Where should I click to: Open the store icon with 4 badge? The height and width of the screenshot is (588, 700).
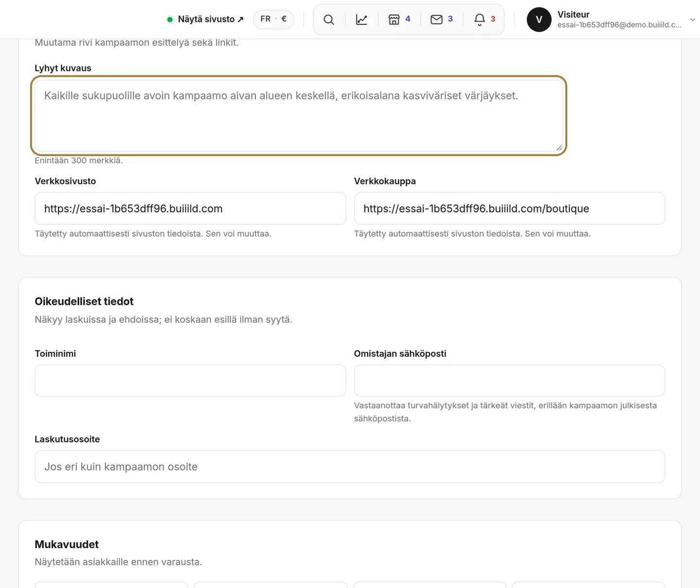400,19
